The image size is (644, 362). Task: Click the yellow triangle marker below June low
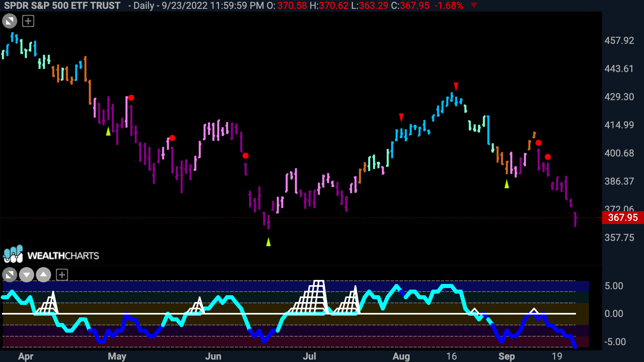pos(268,242)
